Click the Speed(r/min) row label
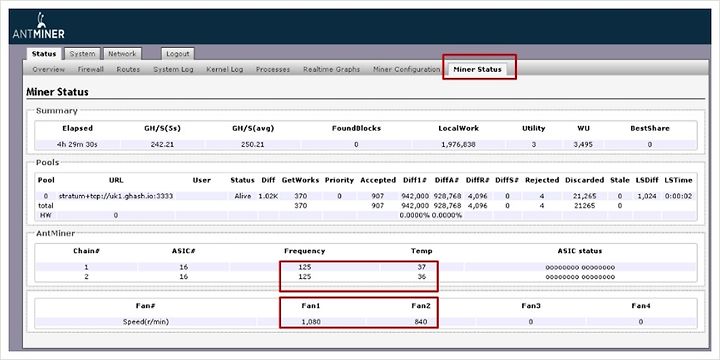720x360 pixels. tap(146, 322)
